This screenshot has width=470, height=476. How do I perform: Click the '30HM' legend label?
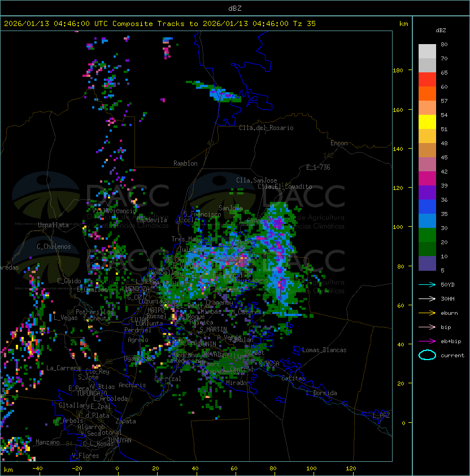[447, 299]
